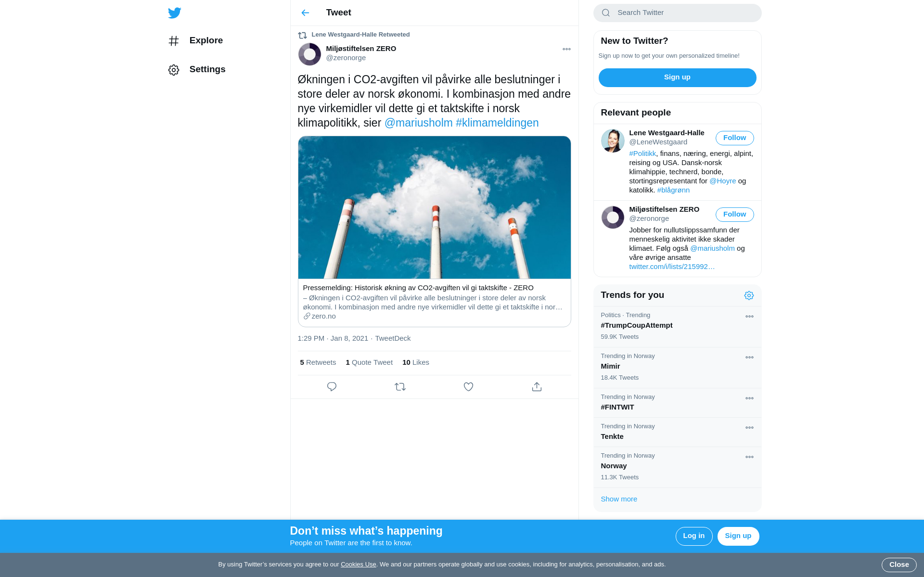The height and width of the screenshot is (577, 924).
Task: Open the #Politikk hashtag in Lene's bio
Action: [642, 154]
